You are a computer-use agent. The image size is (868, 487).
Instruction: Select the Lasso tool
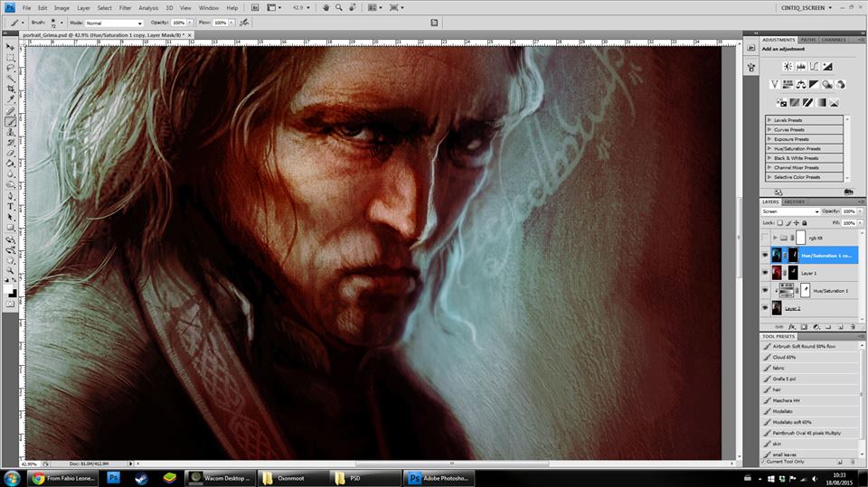(x=11, y=68)
